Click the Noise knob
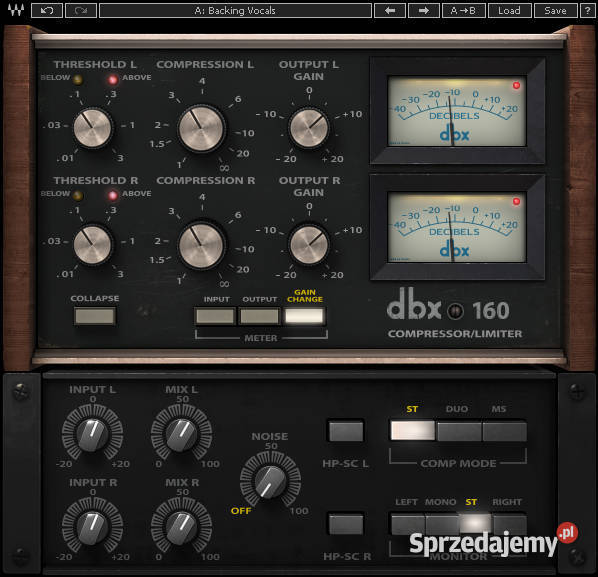Screen dimensions: 598x577 click(270, 482)
